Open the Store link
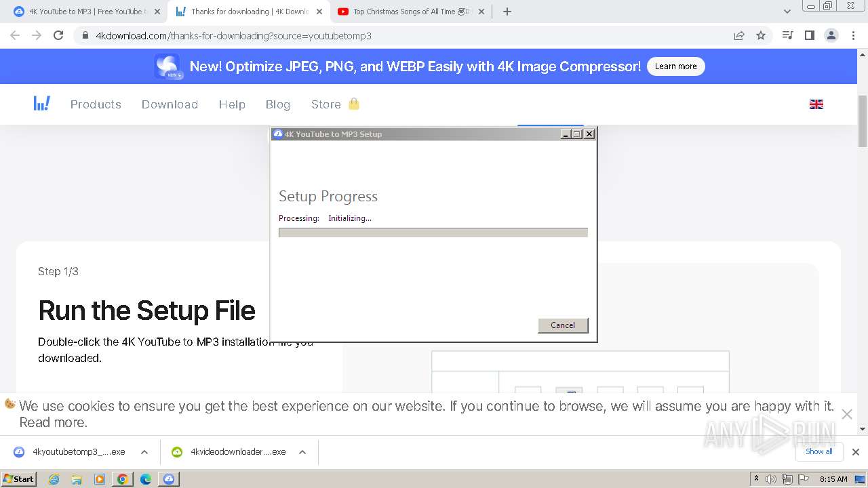This screenshot has width=868, height=488. coord(326,104)
